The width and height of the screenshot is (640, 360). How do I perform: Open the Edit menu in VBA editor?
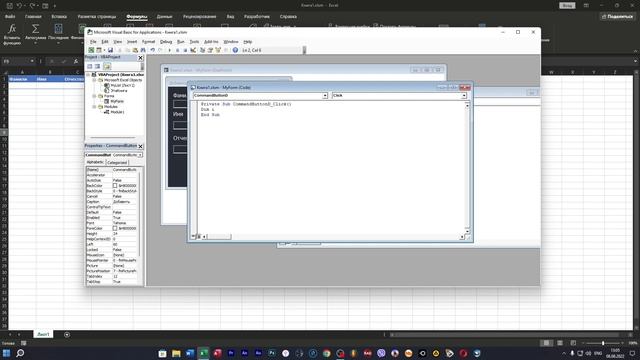click(105, 42)
